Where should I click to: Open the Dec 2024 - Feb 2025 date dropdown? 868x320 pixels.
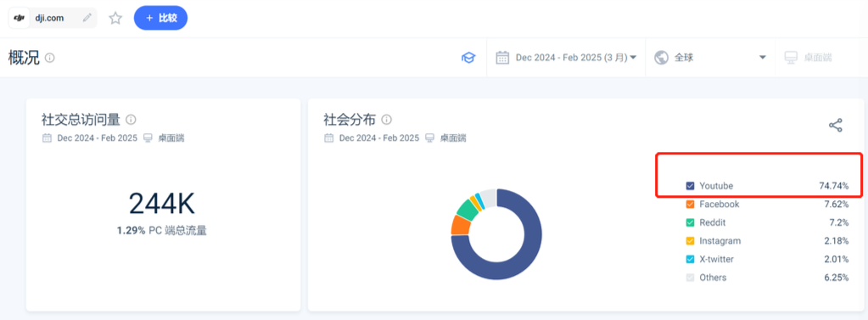coord(566,58)
